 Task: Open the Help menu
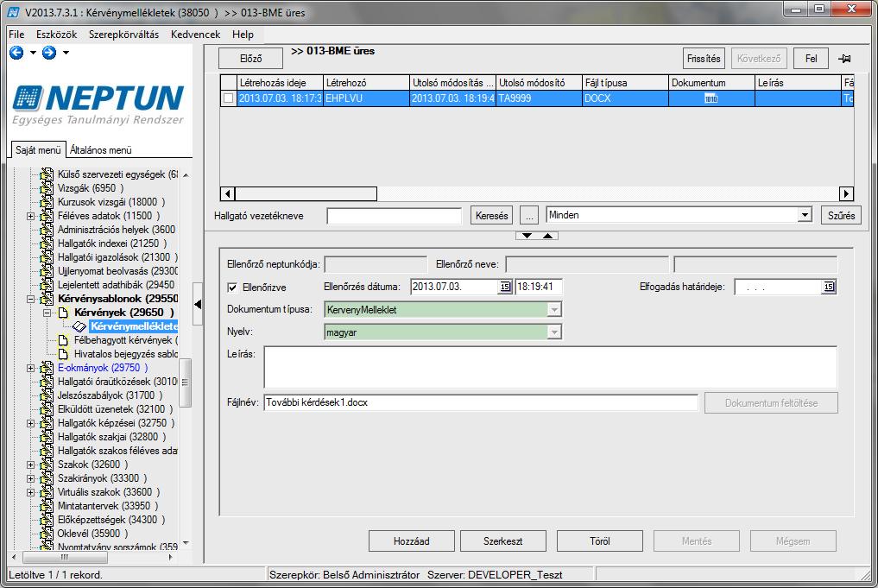(243, 35)
